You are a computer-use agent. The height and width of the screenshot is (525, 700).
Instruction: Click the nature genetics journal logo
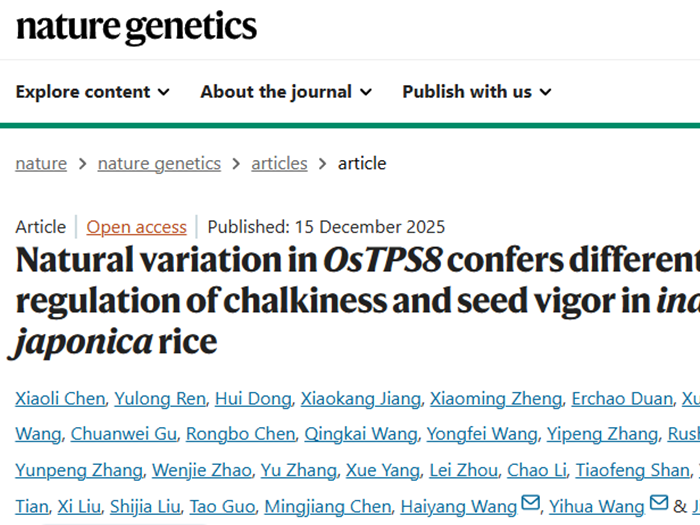[x=137, y=27]
